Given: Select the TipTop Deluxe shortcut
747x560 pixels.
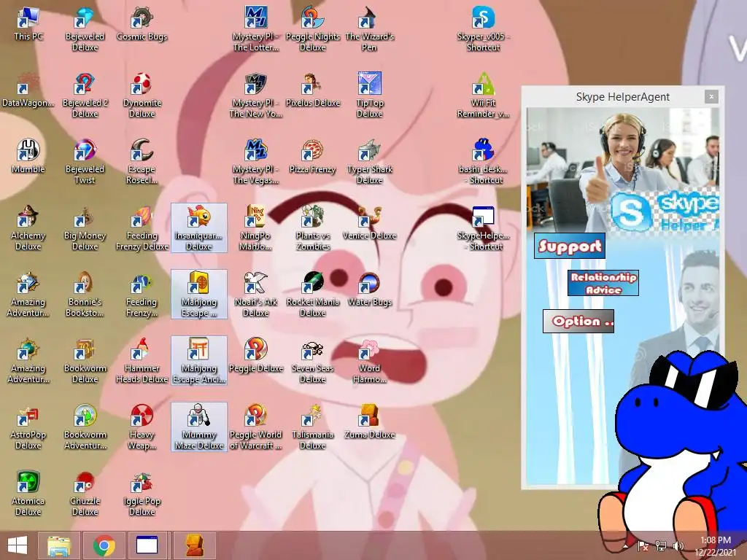Looking at the screenshot, I should click(369, 96).
